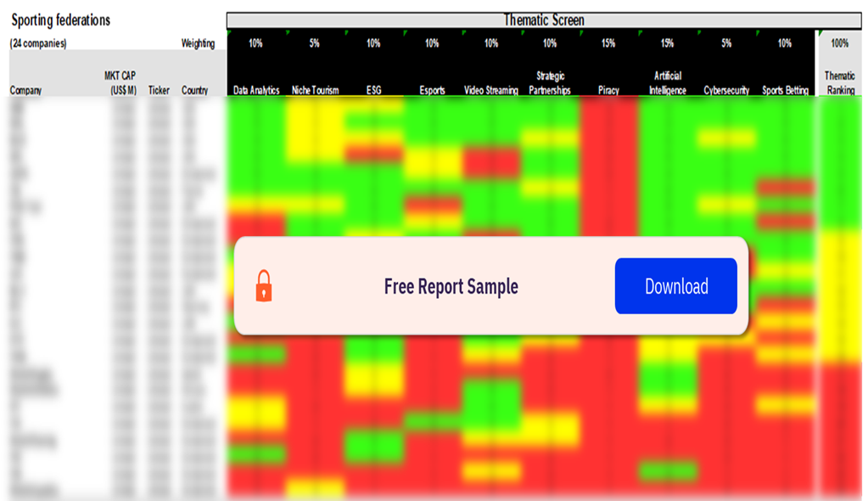Click the Free Report Sample text
This screenshot has width=868, height=501.
pos(451,286)
